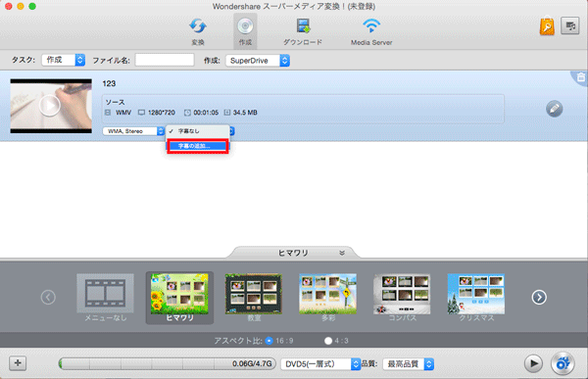This screenshot has height=379, width=588.
Task: Show next menu templates
Action: click(539, 298)
